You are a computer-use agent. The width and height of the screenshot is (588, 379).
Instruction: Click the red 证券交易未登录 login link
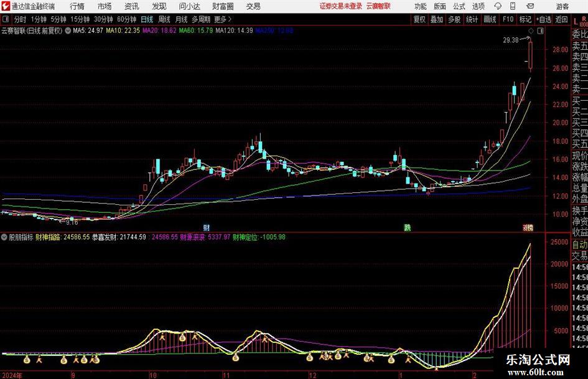(341, 6)
